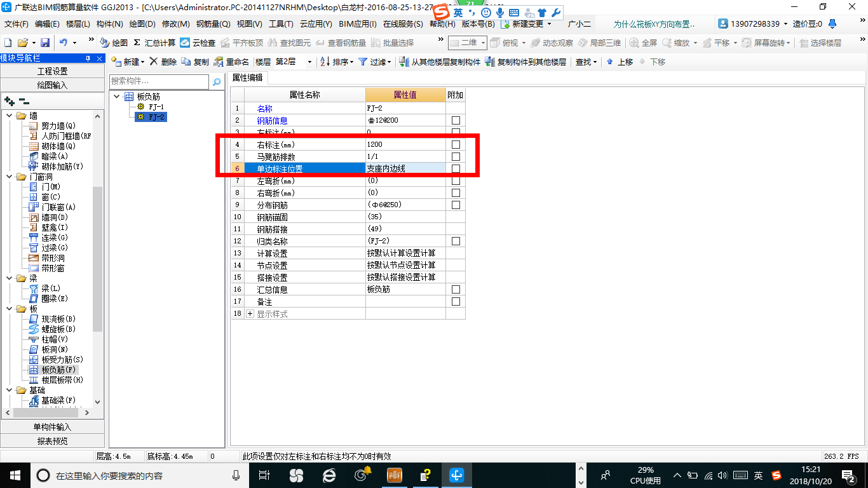
Task: Click the 搜索构件 search field
Action: (x=159, y=81)
